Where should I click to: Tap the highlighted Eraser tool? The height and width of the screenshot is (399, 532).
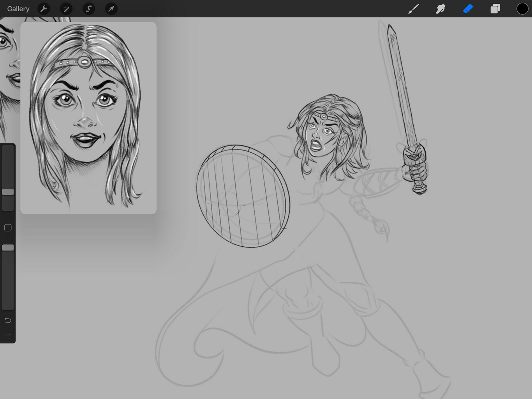pos(468,9)
